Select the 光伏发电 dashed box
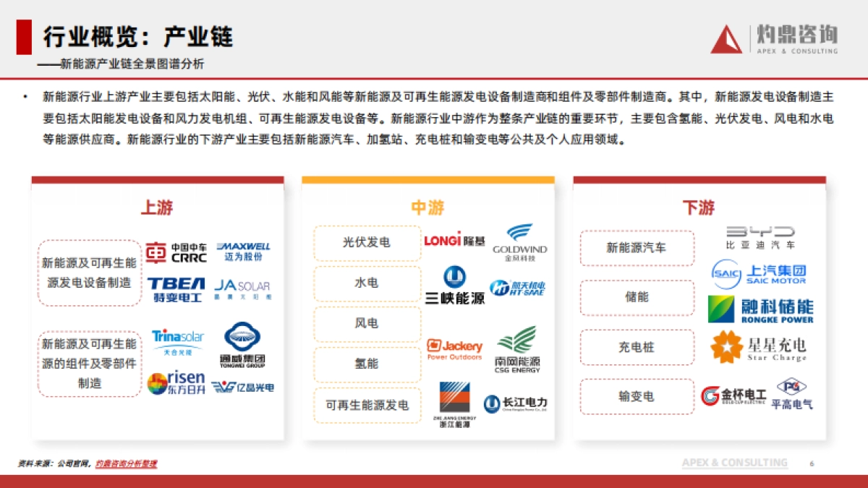 (x=365, y=243)
